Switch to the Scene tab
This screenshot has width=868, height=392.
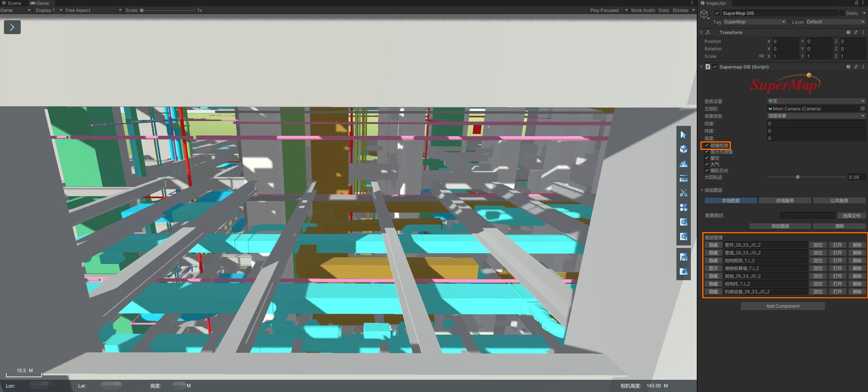pos(11,3)
